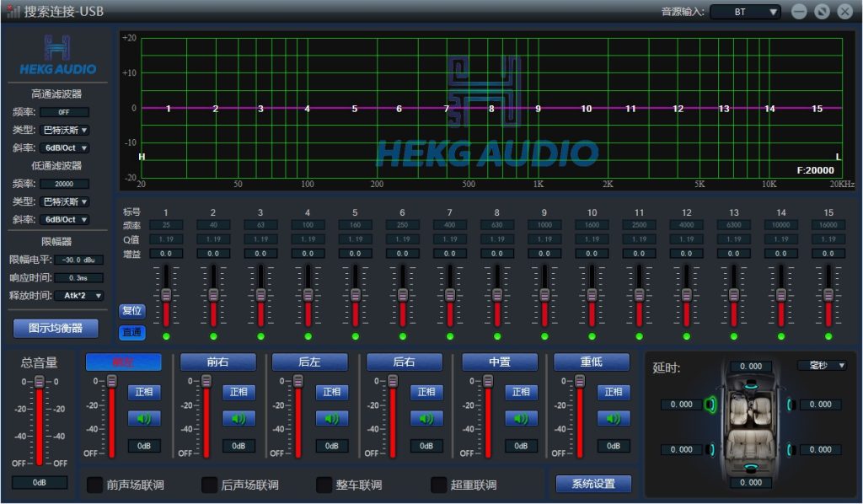This screenshot has height=504, width=863.
Task: Select front-right speaker in car diagram
Action: click(x=790, y=405)
